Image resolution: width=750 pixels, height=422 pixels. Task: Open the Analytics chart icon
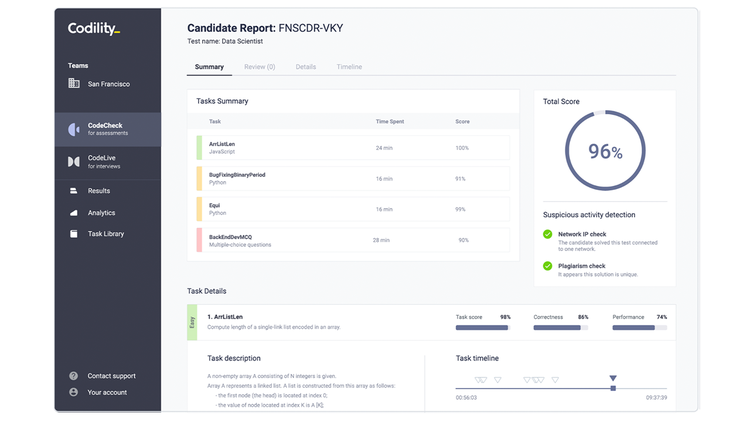(73, 213)
